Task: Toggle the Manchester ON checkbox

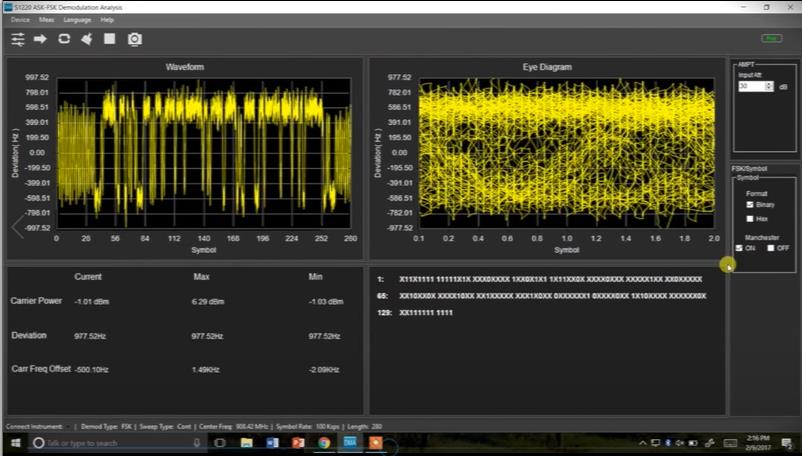Action: point(739,248)
